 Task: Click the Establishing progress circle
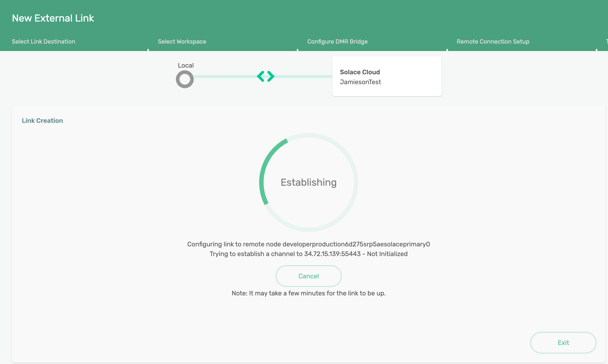click(x=308, y=182)
